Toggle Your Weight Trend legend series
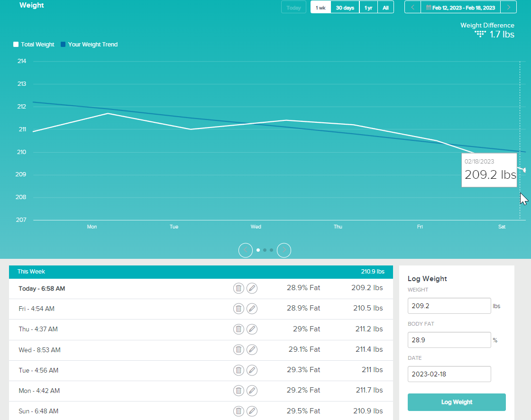This screenshot has width=531, height=420. click(89, 45)
